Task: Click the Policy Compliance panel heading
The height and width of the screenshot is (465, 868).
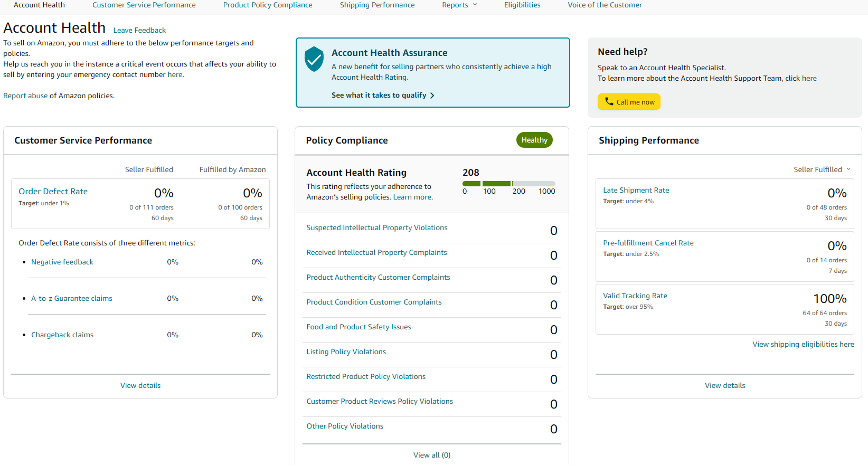Action: (347, 140)
